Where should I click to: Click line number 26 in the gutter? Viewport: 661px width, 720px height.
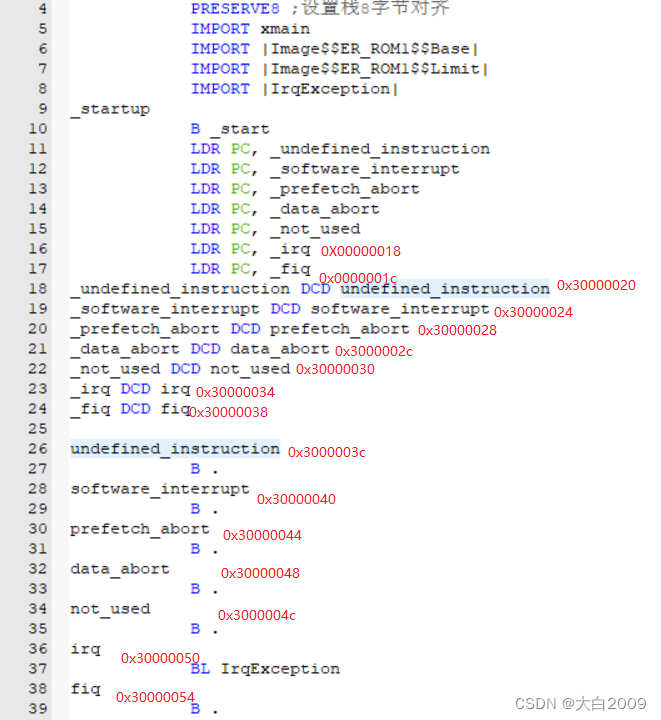pos(38,449)
